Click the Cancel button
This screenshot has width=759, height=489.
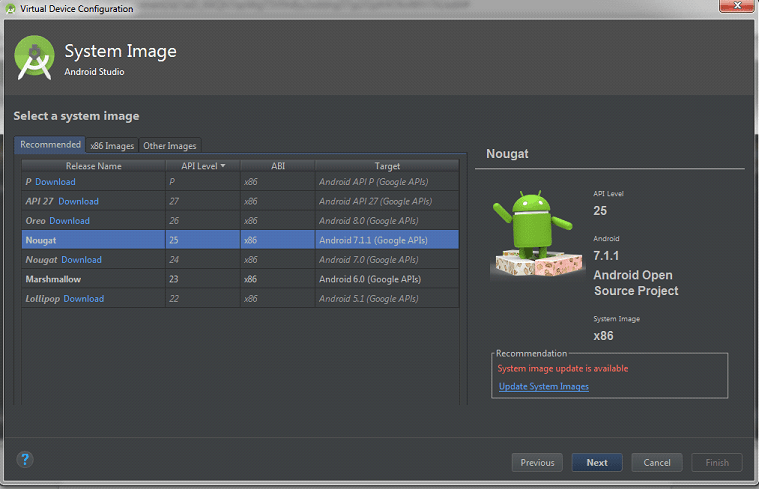pyautogui.click(x=657, y=462)
